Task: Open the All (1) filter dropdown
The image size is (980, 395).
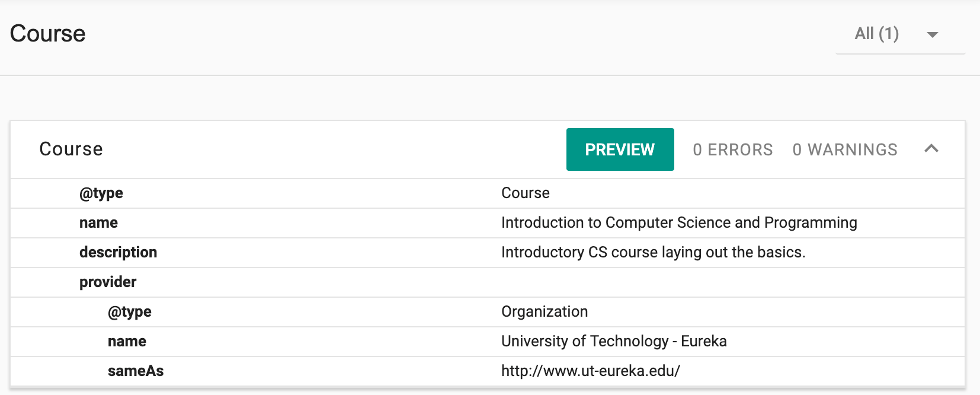Action: click(x=877, y=34)
